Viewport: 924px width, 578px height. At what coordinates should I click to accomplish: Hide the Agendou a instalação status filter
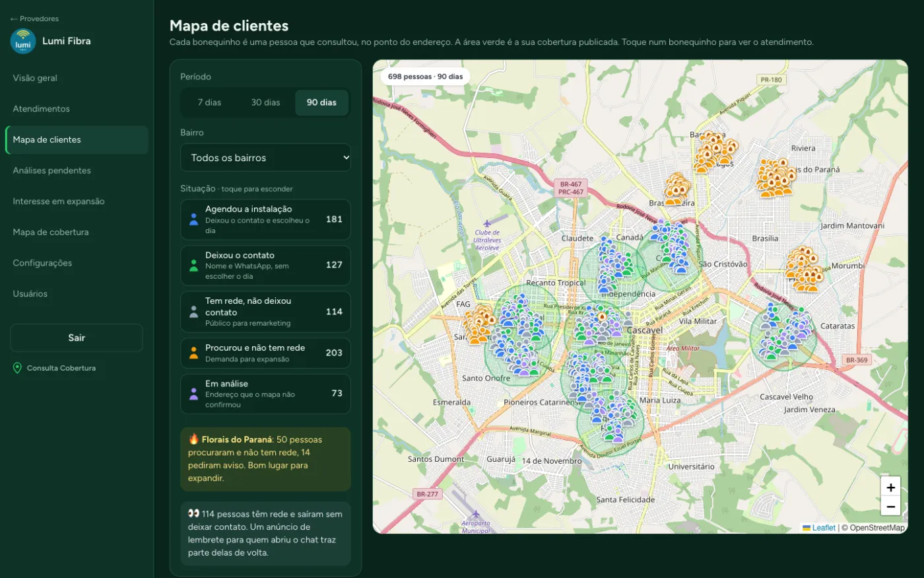coord(265,219)
